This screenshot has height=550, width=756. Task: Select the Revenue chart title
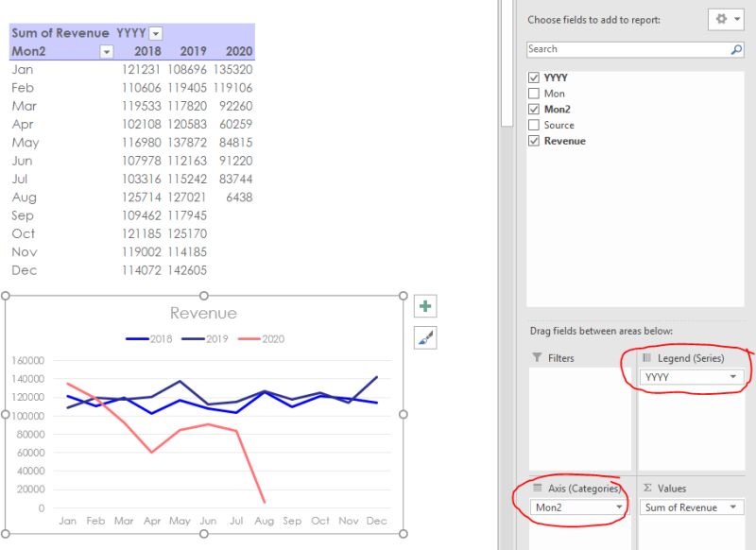[x=202, y=313]
